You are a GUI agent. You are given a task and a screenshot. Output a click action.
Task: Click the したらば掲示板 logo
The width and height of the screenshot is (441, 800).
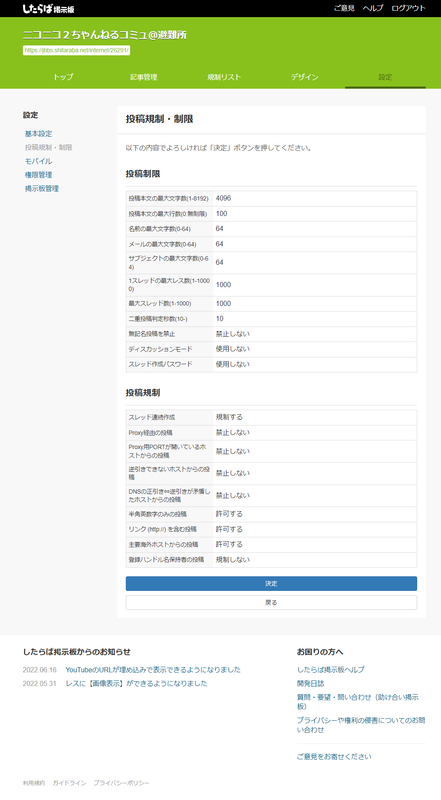click(48, 9)
